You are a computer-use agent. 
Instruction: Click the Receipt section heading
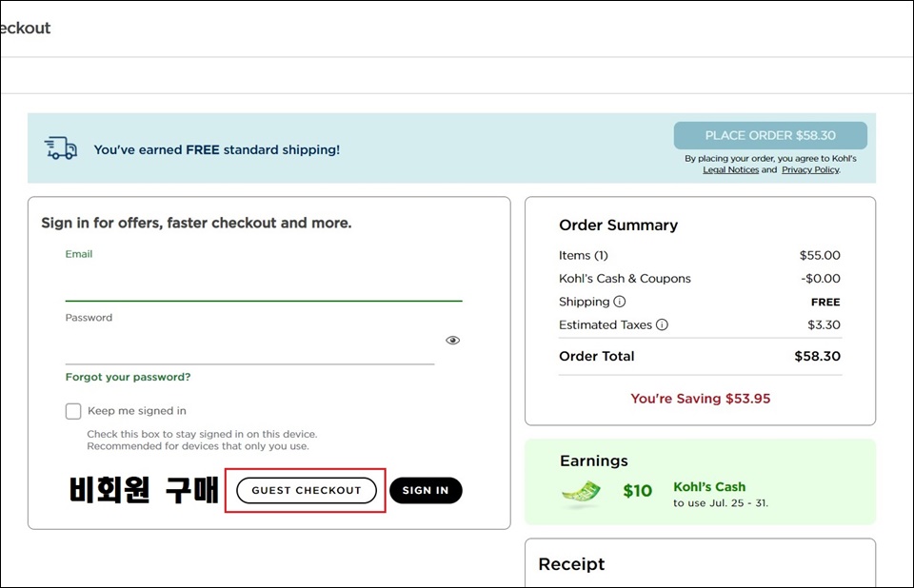click(571, 564)
